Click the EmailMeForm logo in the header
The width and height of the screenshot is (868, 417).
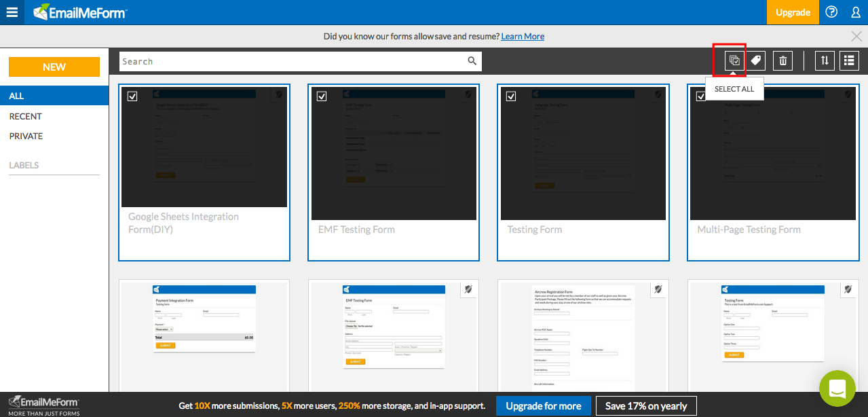pos(79,12)
